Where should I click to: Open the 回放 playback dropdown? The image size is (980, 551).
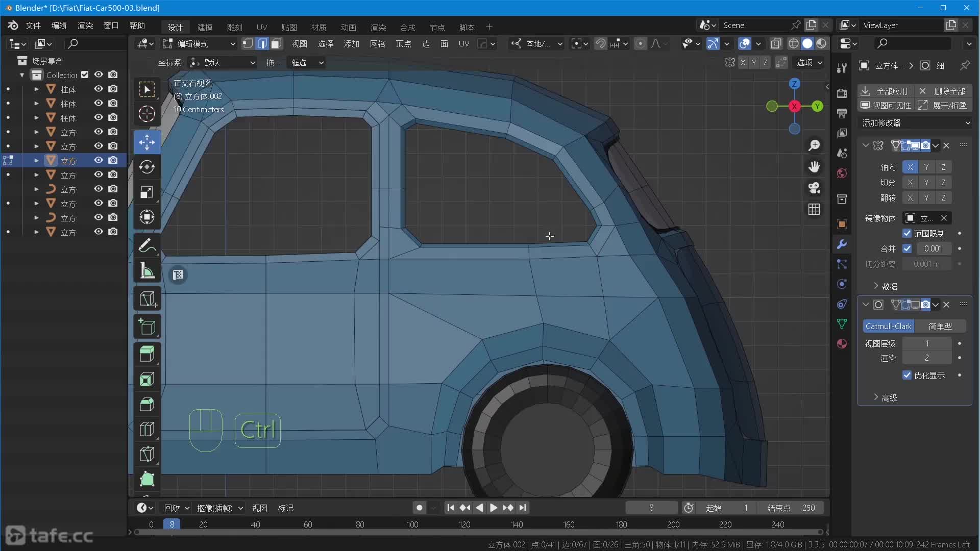click(x=176, y=508)
